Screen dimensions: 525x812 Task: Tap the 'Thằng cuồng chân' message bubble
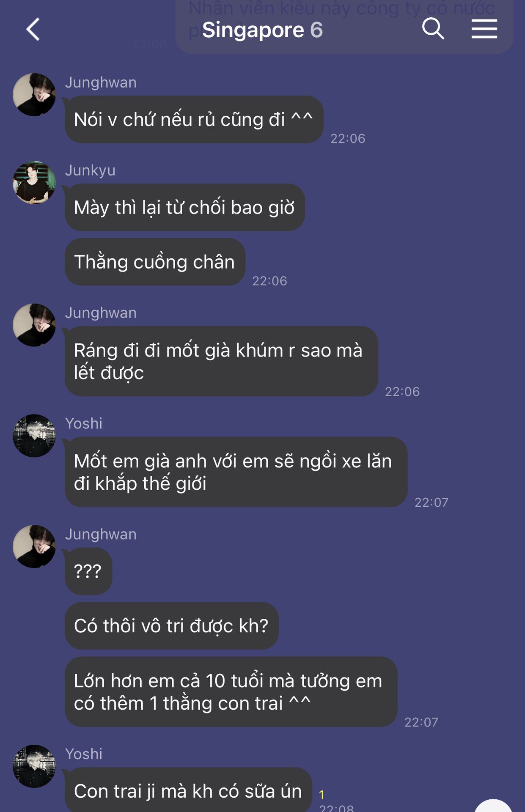tap(155, 262)
